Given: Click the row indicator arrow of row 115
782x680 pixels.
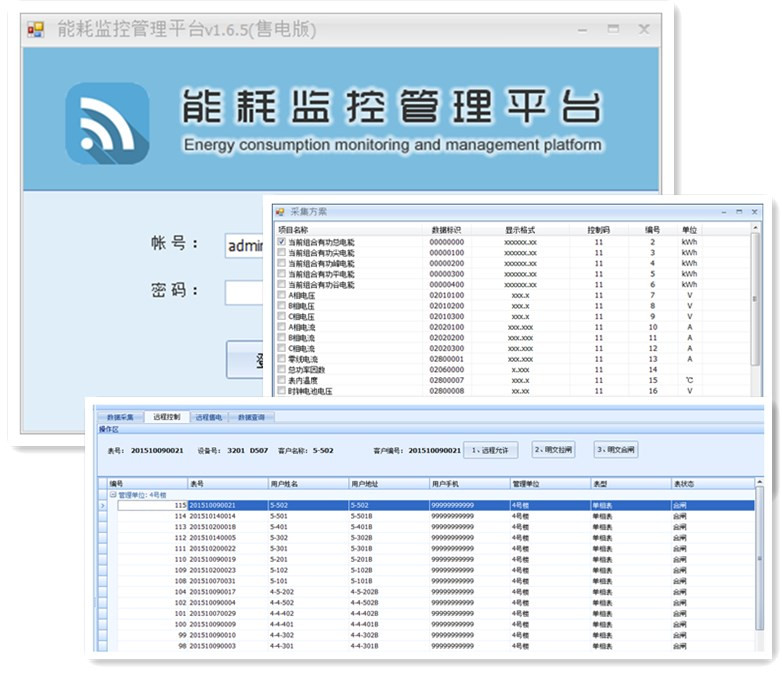Looking at the screenshot, I should tap(103, 505).
